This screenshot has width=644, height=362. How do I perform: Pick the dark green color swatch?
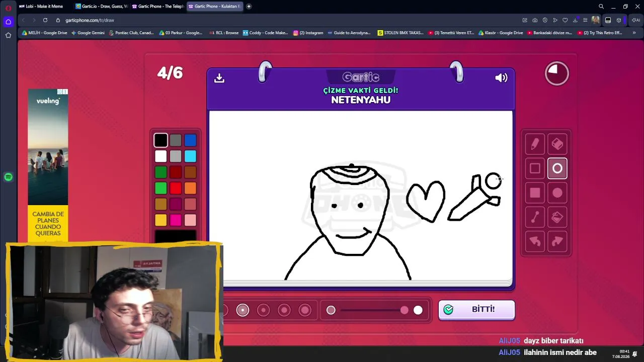[160, 172]
